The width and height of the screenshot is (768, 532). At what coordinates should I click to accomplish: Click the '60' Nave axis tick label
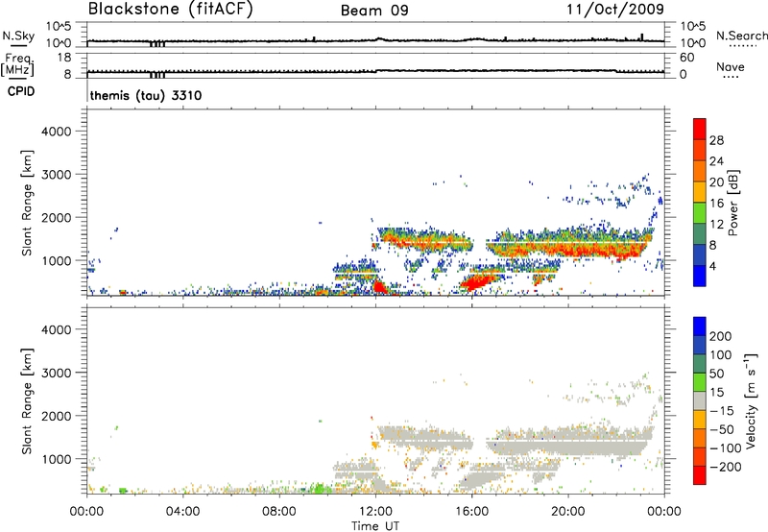pyautogui.click(x=686, y=58)
